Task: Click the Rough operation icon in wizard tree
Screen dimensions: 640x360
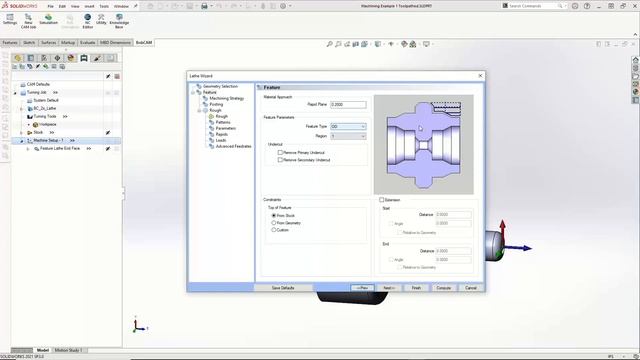Action: point(211,116)
